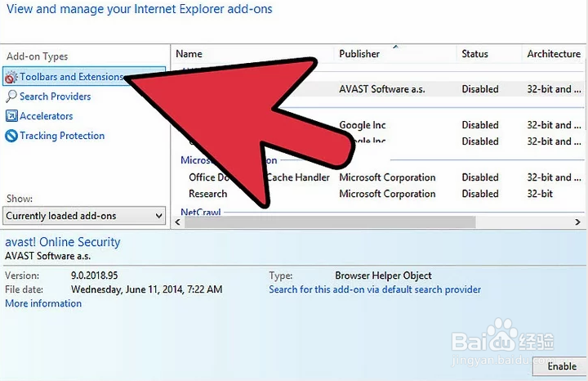
Task: Click scroll left arrow on horizontal scrollbar
Action: 178,222
